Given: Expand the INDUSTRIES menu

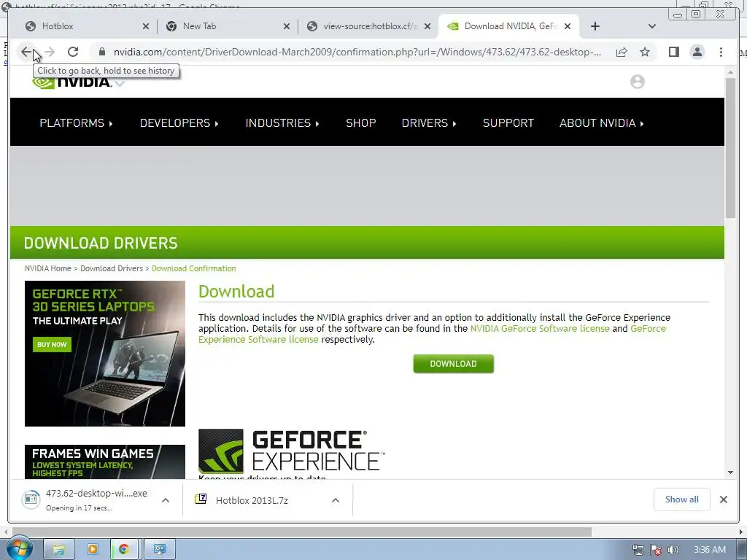Looking at the screenshot, I should (x=282, y=122).
